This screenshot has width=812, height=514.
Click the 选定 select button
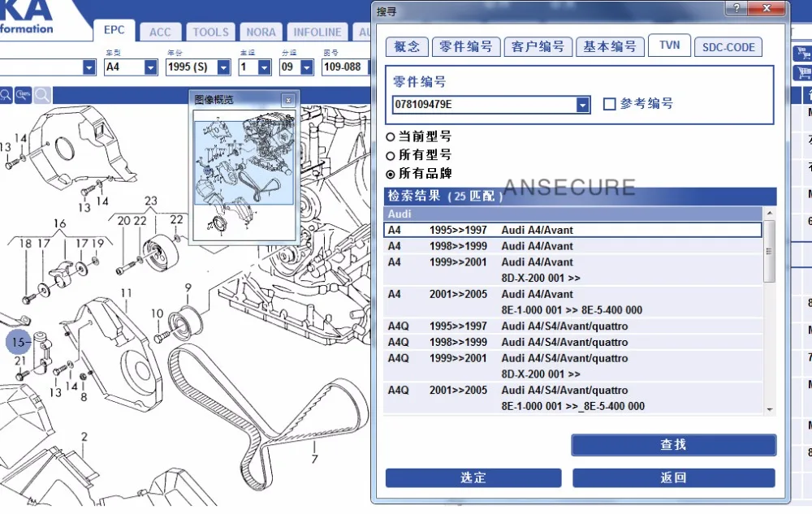point(473,477)
